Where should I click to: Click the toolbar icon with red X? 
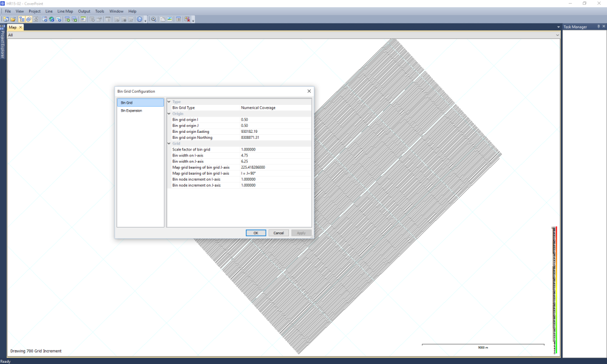(188, 19)
